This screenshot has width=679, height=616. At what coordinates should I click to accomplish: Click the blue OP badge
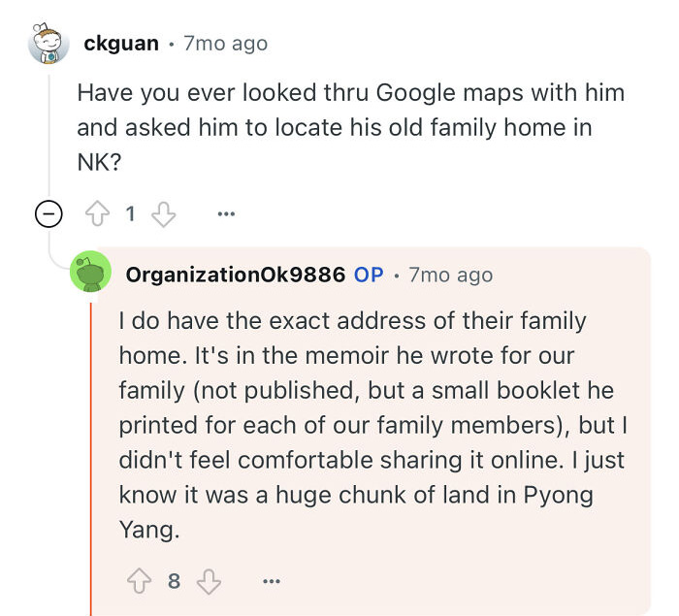point(369,275)
